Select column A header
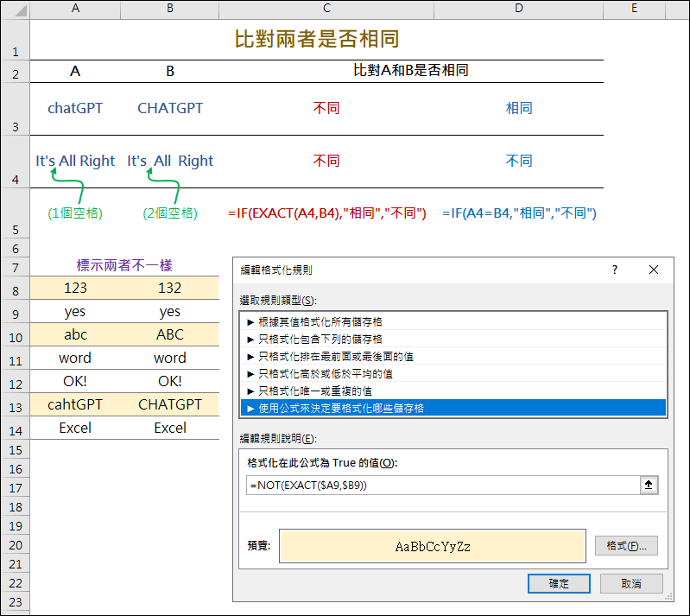Viewport: 690px width, 616px height. point(75,9)
